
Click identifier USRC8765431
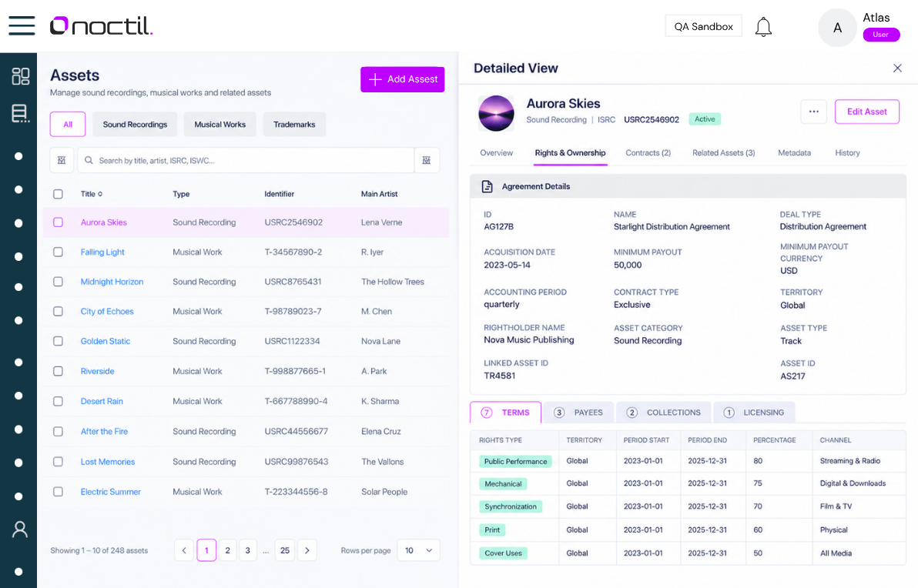pos(293,282)
